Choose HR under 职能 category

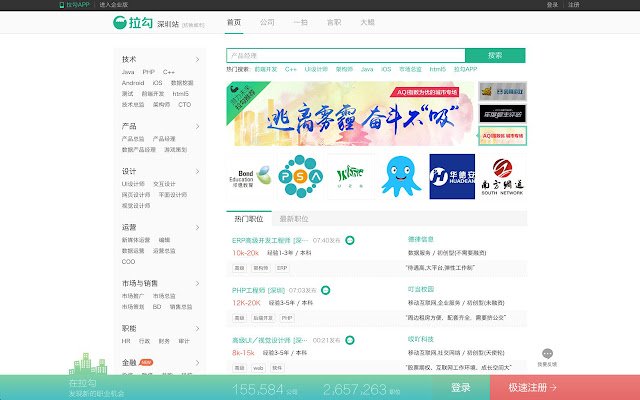coord(126,341)
